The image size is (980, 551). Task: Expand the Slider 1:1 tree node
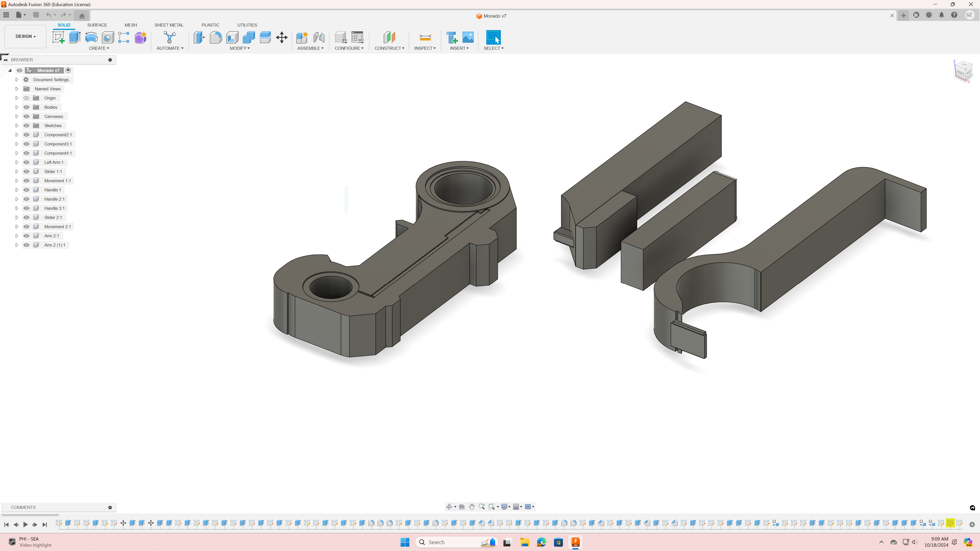point(16,172)
